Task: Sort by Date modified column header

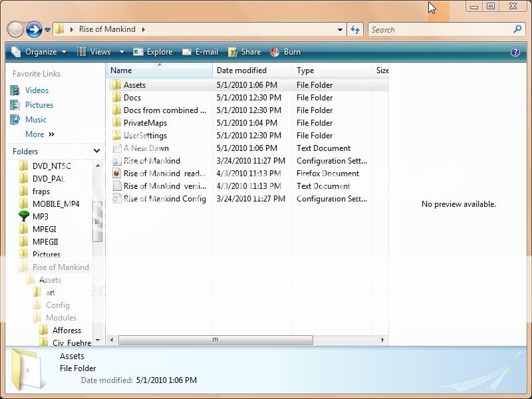Action: point(252,70)
